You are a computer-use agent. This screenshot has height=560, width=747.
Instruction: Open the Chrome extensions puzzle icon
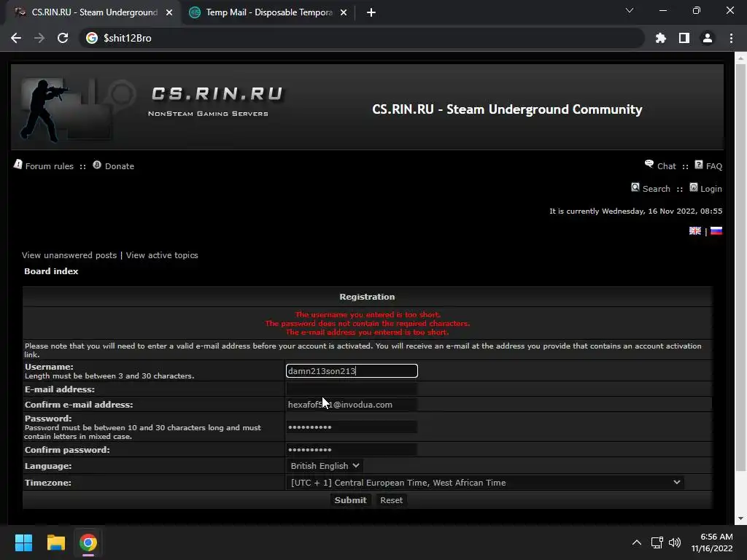[660, 38]
